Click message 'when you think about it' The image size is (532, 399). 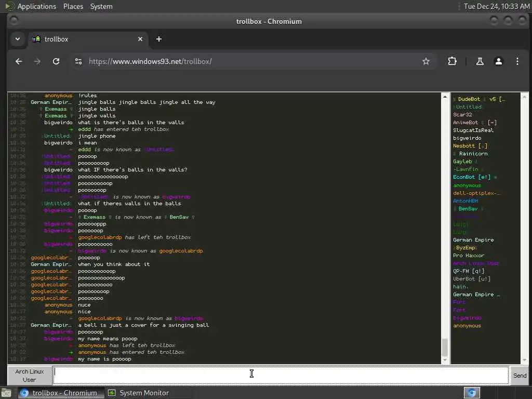click(114, 264)
